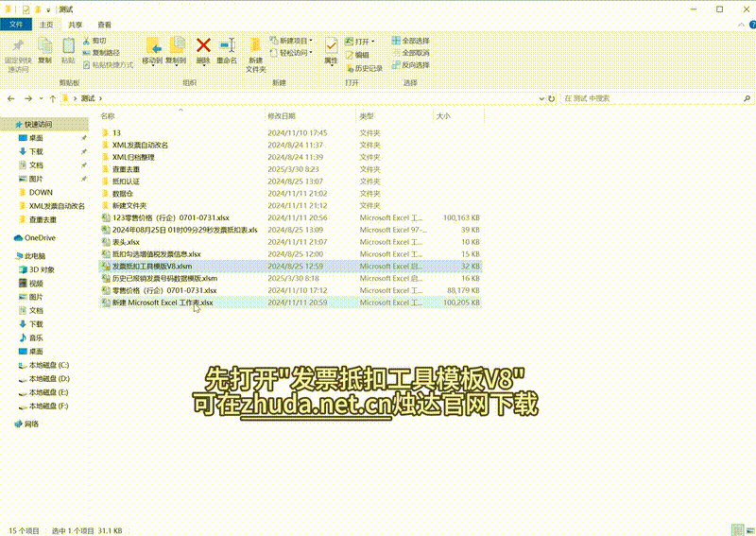This screenshot has height=536, width=756.
Task: Click the Refresh button by address bar
Action: [x=552, y=98]
